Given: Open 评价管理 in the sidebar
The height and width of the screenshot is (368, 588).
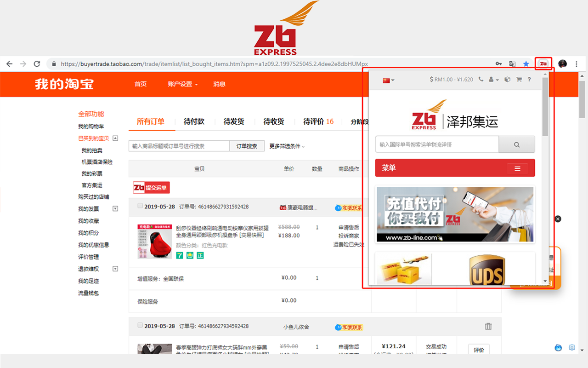Looking at the screenshot, I should coord(88,257).
